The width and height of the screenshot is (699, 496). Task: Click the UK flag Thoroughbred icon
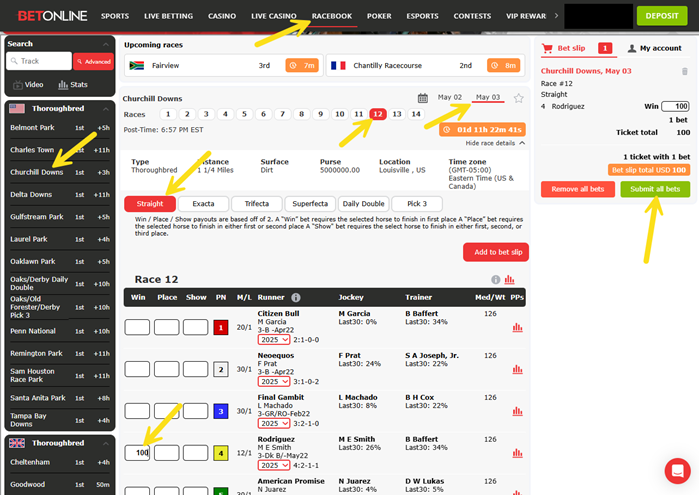pos(17,443)
